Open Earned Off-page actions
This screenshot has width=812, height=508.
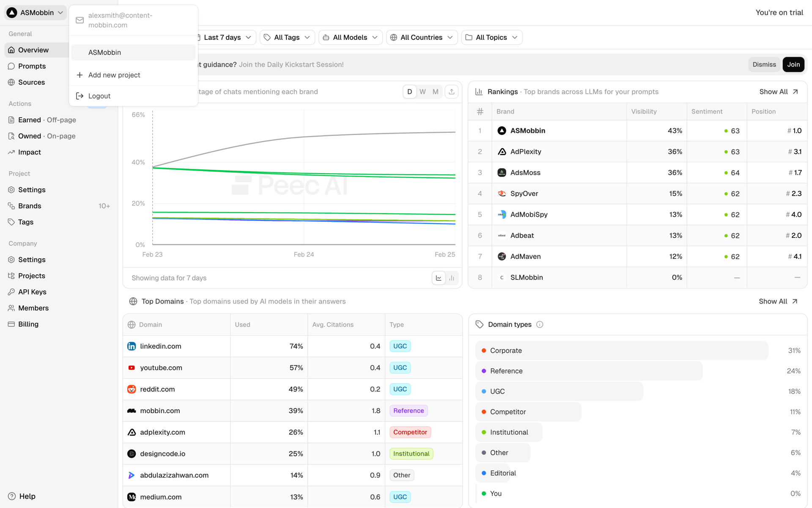pyautogui.click(x=59, y=120)
